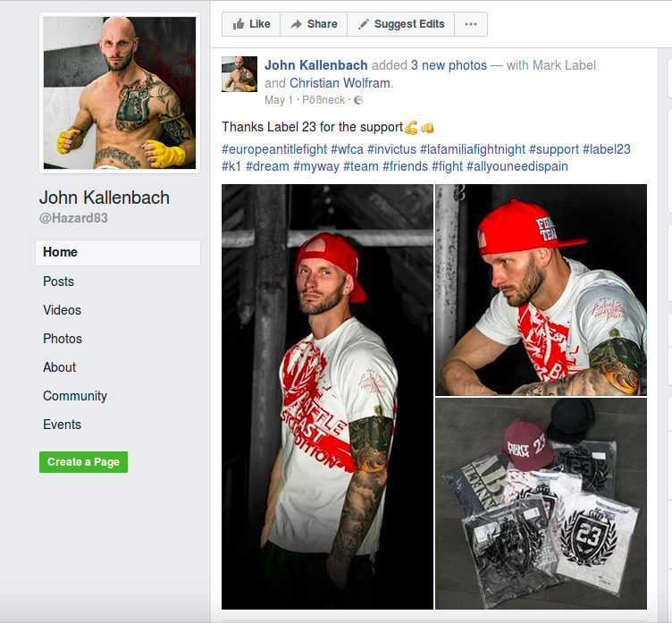672x623 pixels.
Task: Click the thumbs-up Like icon
Action: point(239,24)
